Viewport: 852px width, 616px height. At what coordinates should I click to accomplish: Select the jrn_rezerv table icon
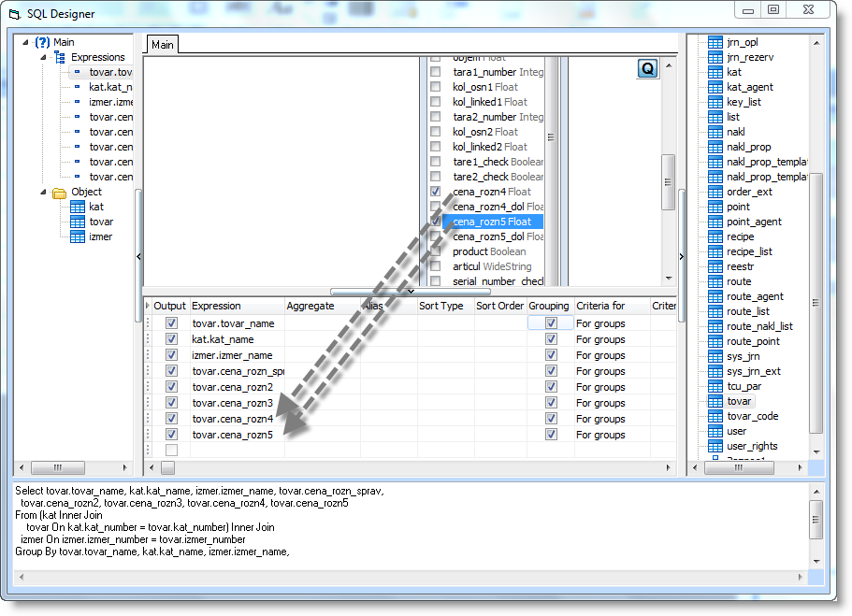coord(715,57)
